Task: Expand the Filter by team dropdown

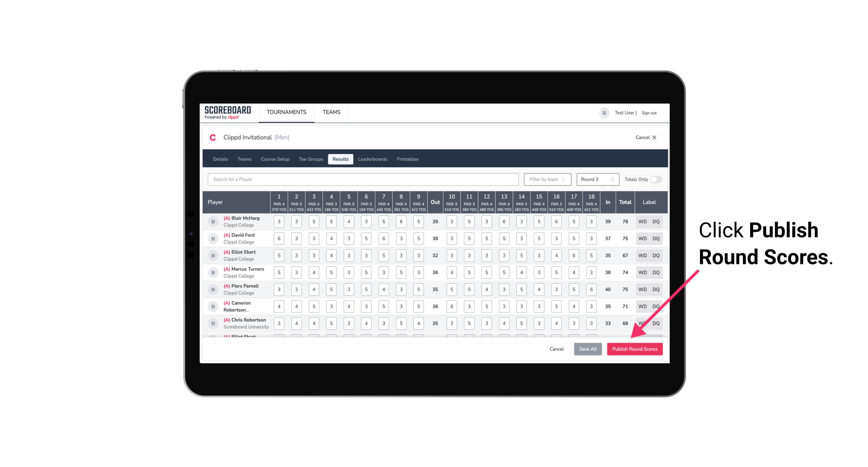Action: pos(547,179)
